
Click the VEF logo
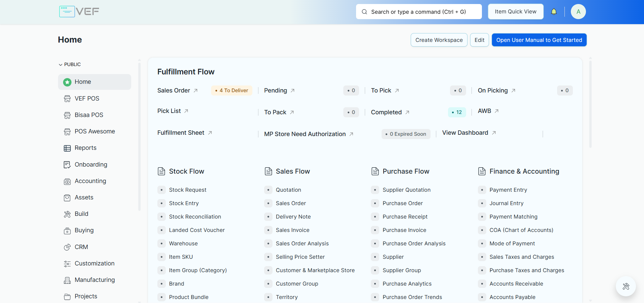point(79,12)
